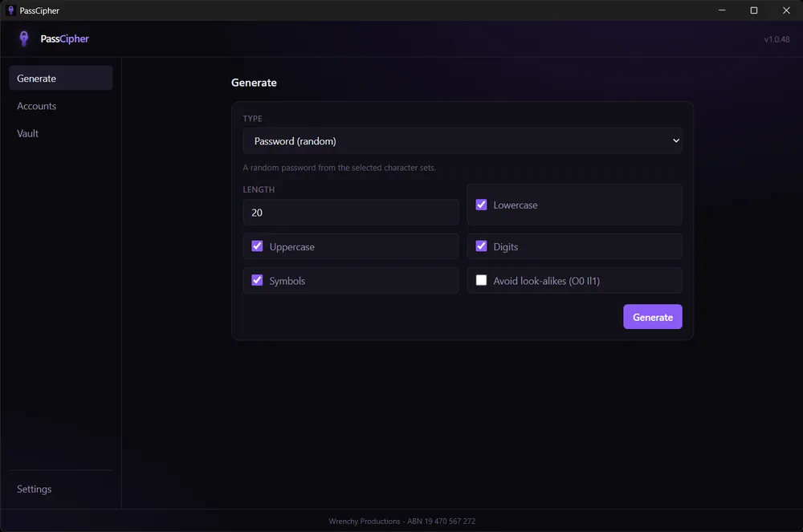Open the Accounts sidebar page
The width and height of the screenshot is (803, 532).
tap(60, 106)
